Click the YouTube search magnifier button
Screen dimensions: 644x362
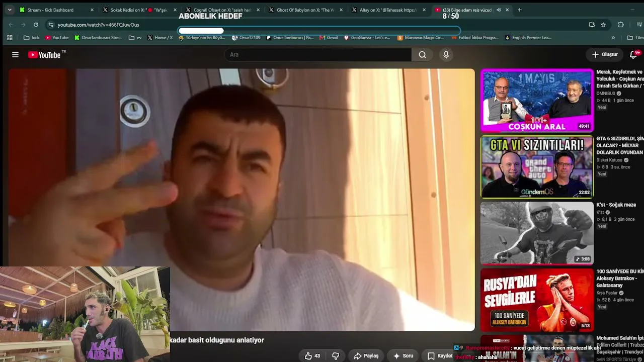[x=423, y=55]
